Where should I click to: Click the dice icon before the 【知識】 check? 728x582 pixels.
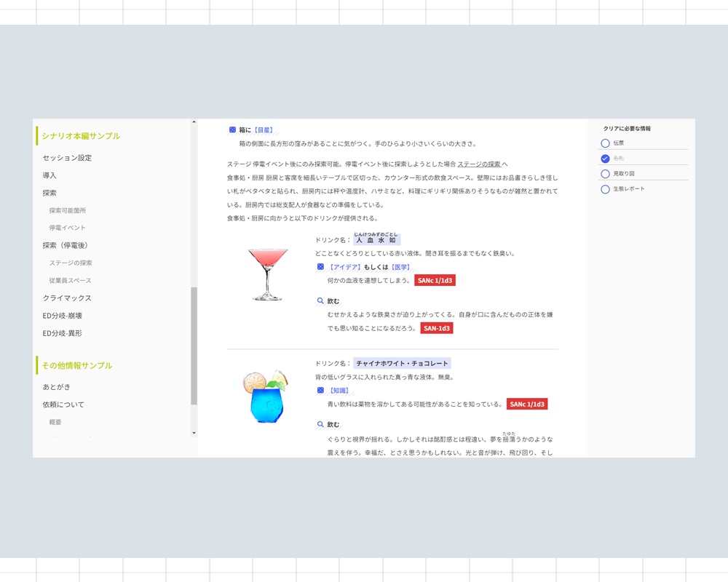(320, 390)
